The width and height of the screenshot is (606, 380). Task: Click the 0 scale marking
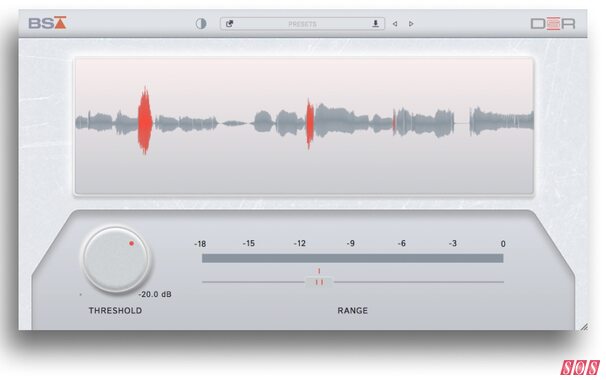pos(503,244)
